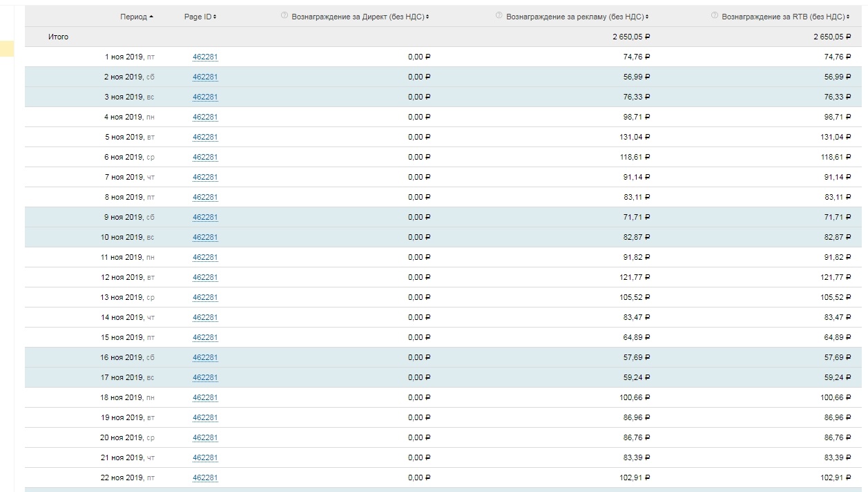
Task: Click 83,39 ₽ in the реклама column
Action: tap(637, 457)
